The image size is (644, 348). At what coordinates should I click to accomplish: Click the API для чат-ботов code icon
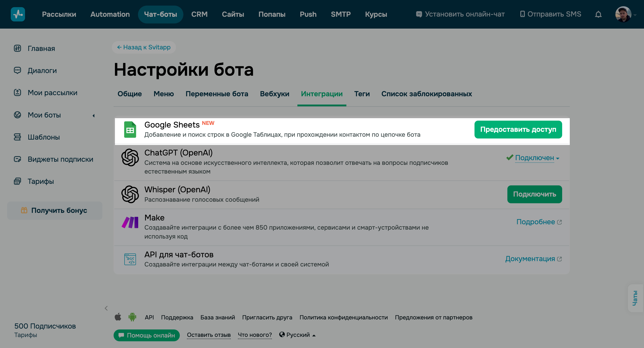pos(130,259)
